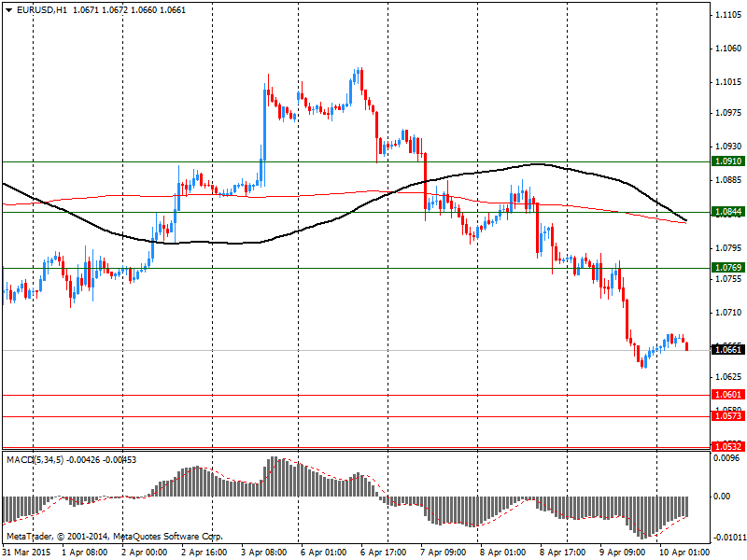Click the 1 Apr 08:00 time label

pos(85,553)
